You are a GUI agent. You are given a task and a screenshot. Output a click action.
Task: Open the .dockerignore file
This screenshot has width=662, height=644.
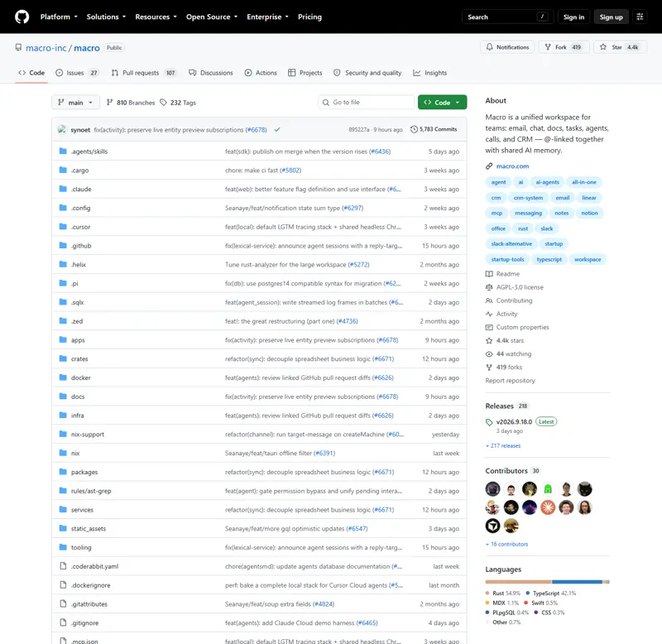[x=90, y=585]
